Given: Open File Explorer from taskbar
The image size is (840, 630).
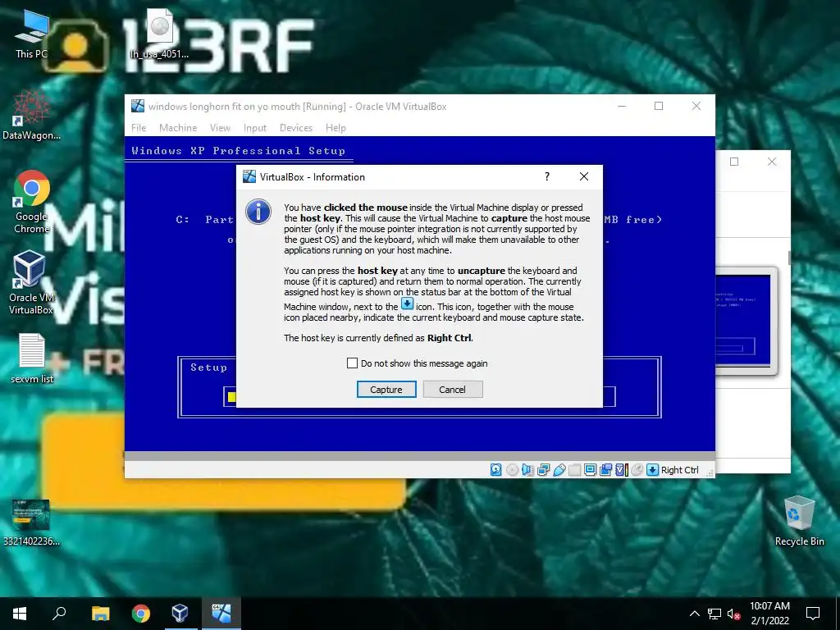Looking at the screenshot, I should coord(100,614).
